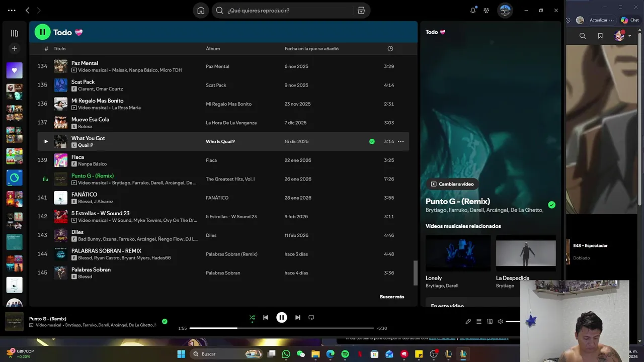Open the user profile avatar

pyautogui.click(x=505, y=10)
